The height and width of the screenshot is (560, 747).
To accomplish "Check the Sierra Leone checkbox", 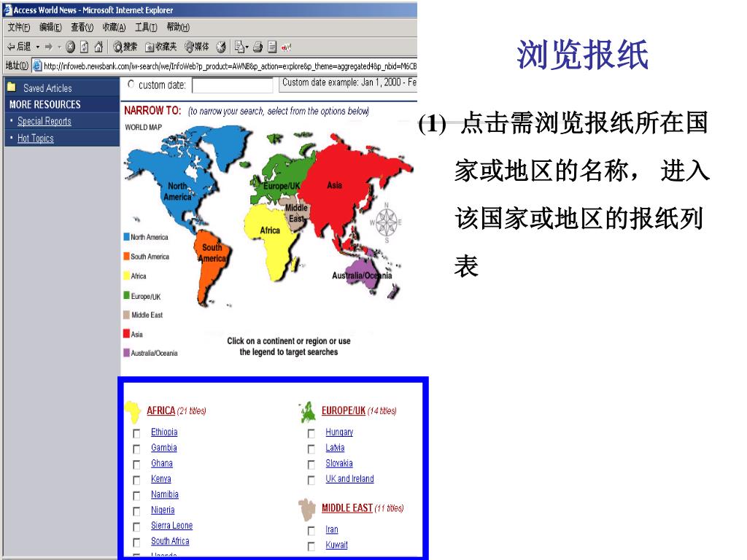I will point(136,526).
